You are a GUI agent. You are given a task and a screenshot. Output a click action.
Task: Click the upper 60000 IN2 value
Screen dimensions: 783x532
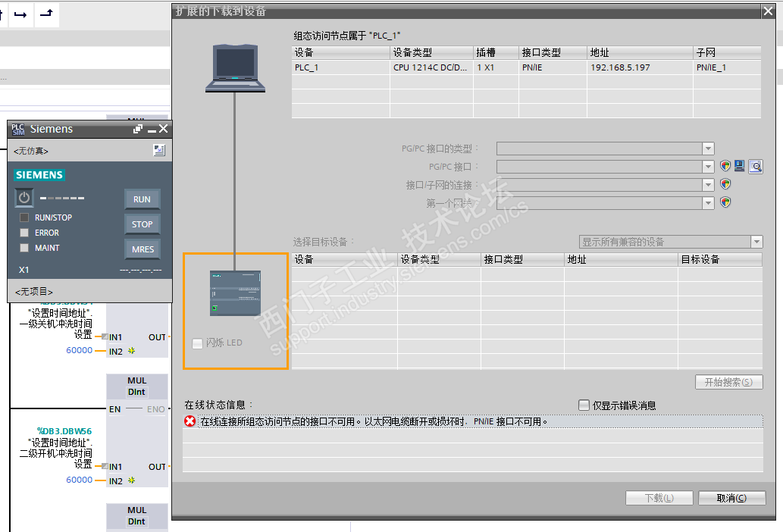tap(79, 350)
